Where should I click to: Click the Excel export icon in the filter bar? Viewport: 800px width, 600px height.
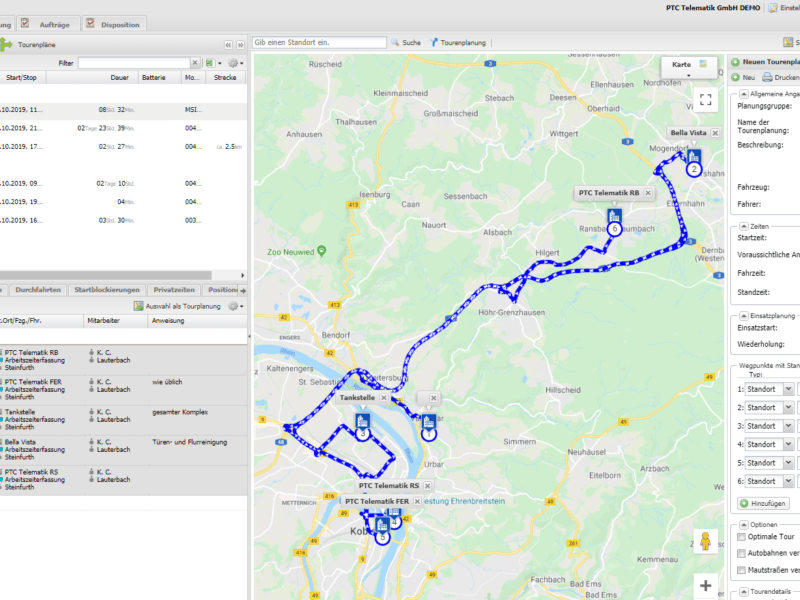point(210,62)
